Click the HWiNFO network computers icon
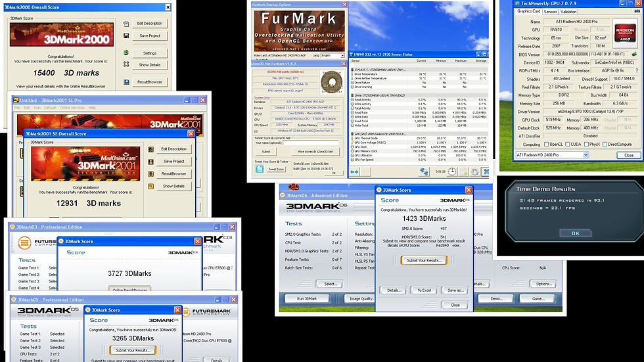The width and height of the screenshot is (644, 362). [425, 172]
